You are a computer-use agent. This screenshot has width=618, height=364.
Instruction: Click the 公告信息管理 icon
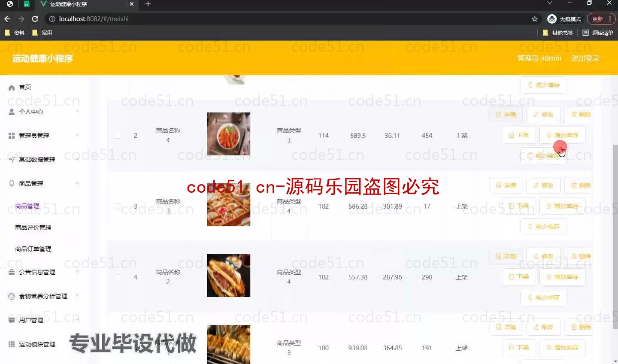(12, 272)
